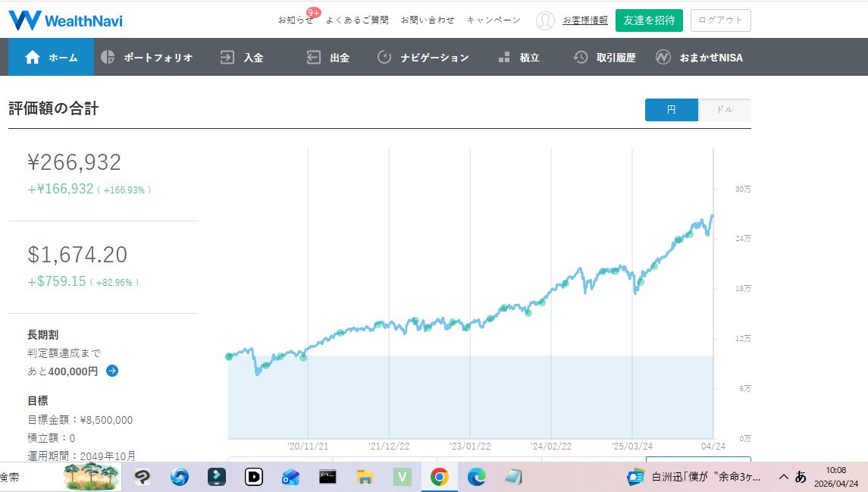Open the お客様情報 link
This screenshot has width=868, height=492.
pyautogui.click(x=585, y=20)
